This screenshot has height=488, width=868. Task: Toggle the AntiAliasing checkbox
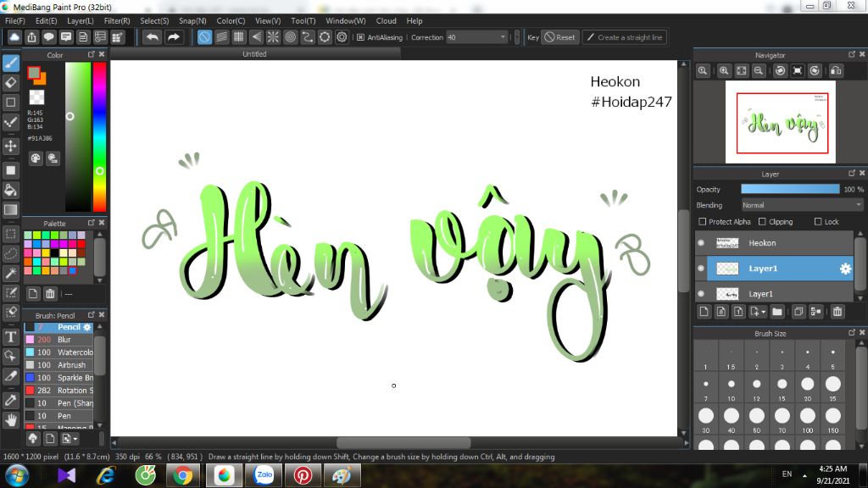360,37
